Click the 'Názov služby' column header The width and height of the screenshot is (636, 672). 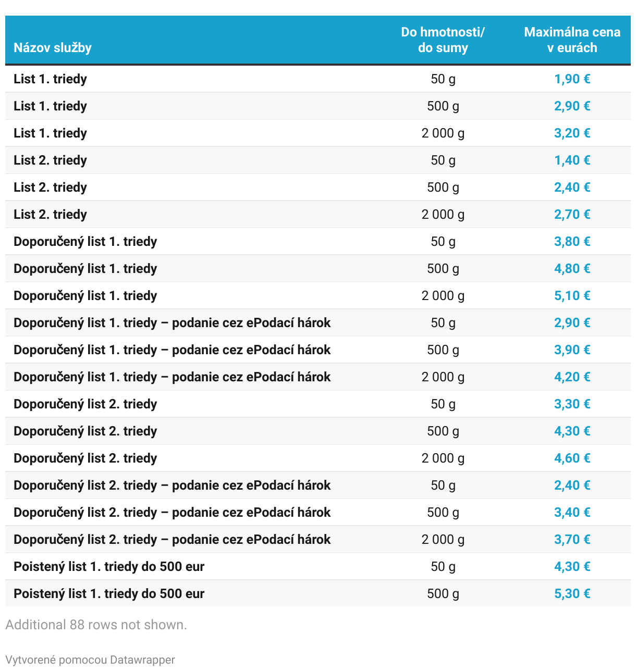53,48
